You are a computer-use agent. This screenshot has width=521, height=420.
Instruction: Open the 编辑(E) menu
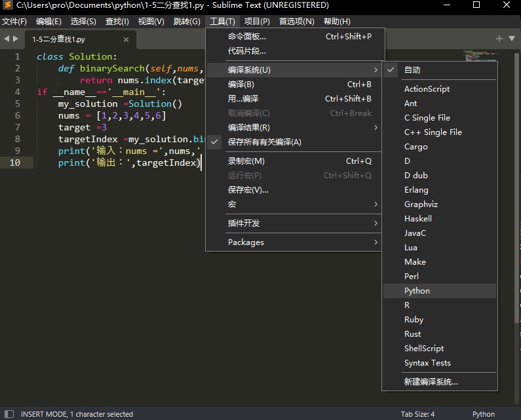(x=48, y=22)
